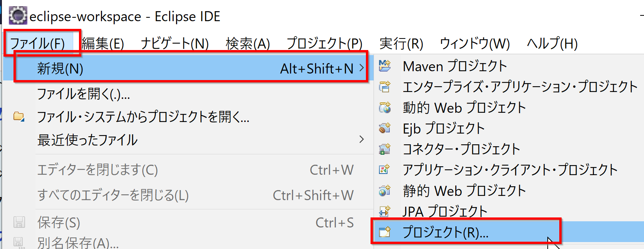Click the floppy disk icon next to 保存(S)
The height and width of the screenshot is (249, 644).
coord(19,222)
